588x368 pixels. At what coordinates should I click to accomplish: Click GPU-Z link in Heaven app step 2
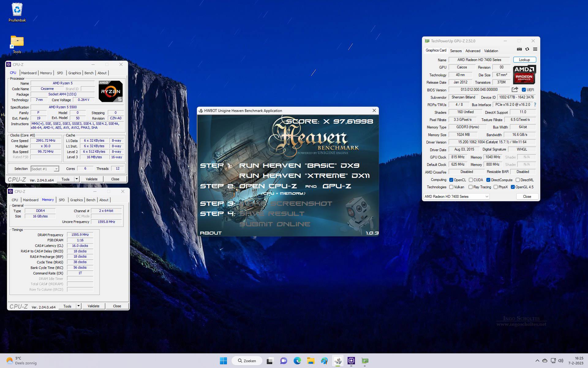click(x=337, y=186)
